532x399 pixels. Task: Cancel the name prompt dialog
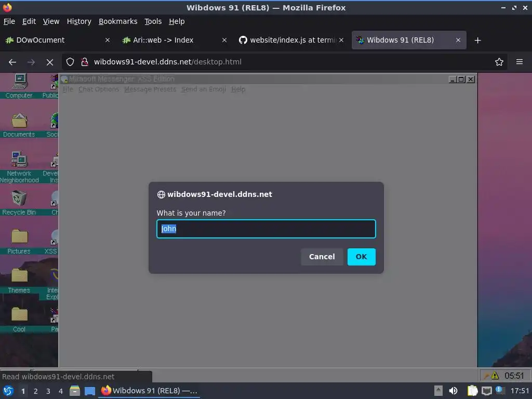(x=322, y=257)
